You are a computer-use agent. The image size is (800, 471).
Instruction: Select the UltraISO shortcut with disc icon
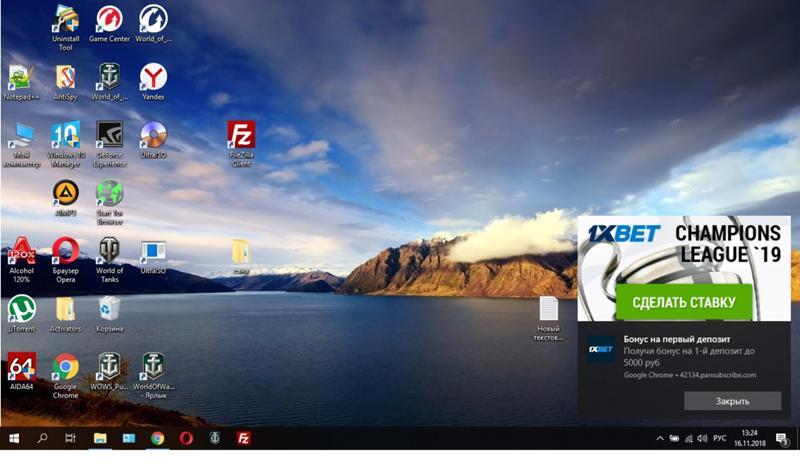[x=153, y=140]
